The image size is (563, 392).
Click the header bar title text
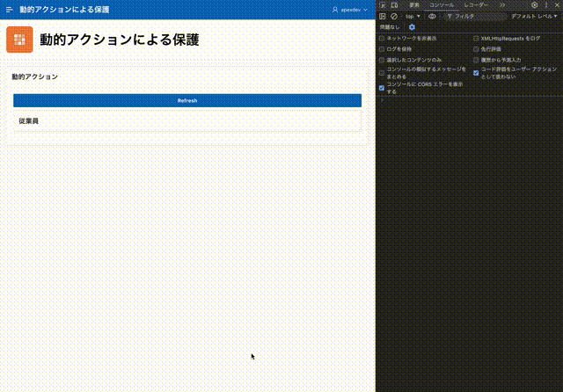[64, 10]
